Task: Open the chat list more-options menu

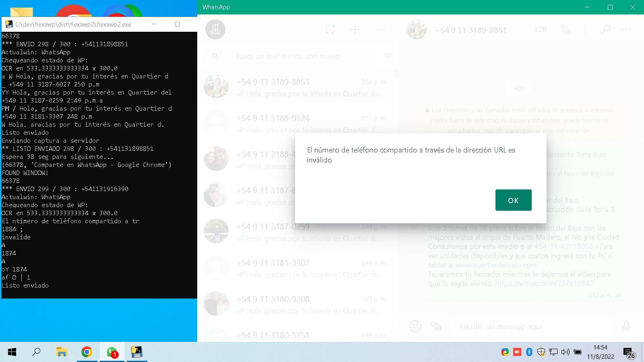Action: click(380, 29)
